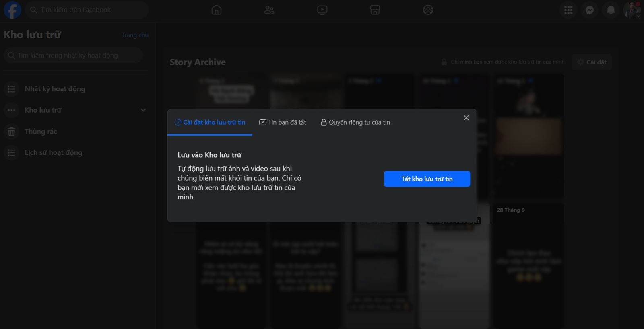Open the apps menu grid icon
The image size is (644, 329).
(x=568, y=10)
